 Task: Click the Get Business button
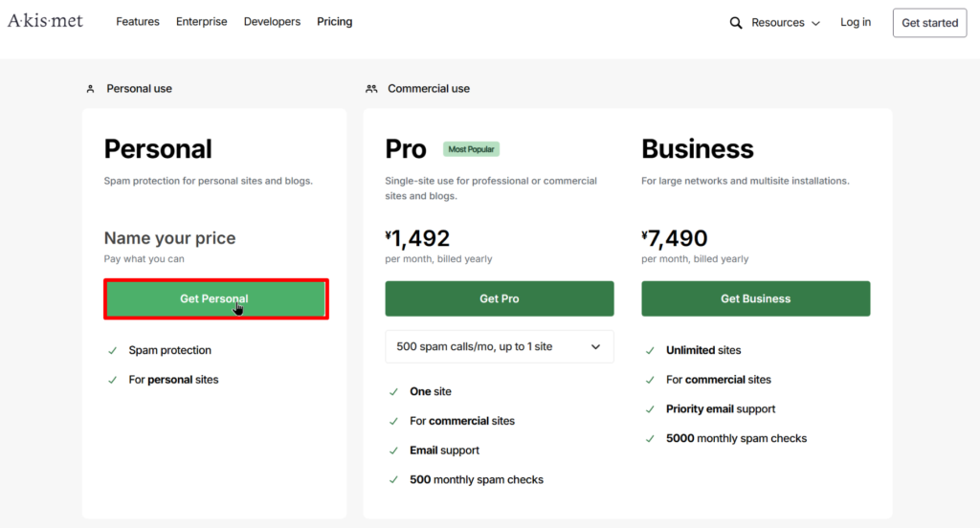click(755, 298)
